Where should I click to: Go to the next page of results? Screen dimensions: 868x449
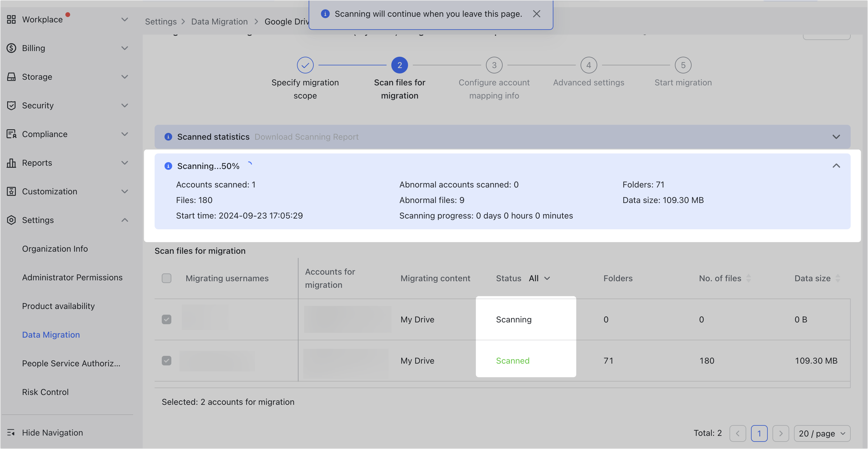tap(781, 433)
